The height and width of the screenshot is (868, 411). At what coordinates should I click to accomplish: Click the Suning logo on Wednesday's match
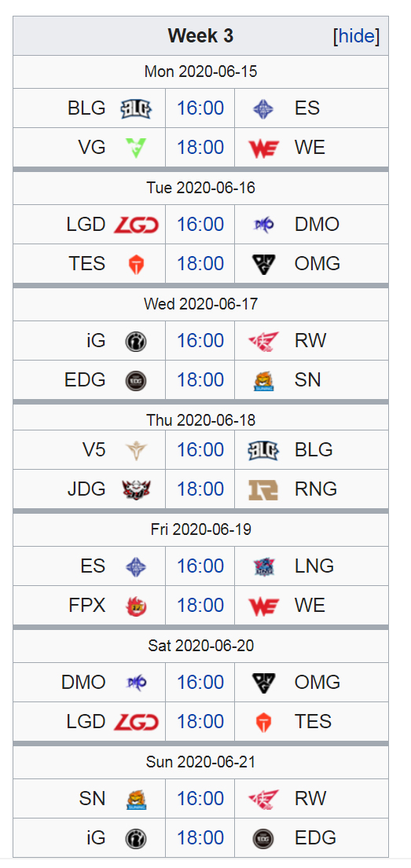263,380
